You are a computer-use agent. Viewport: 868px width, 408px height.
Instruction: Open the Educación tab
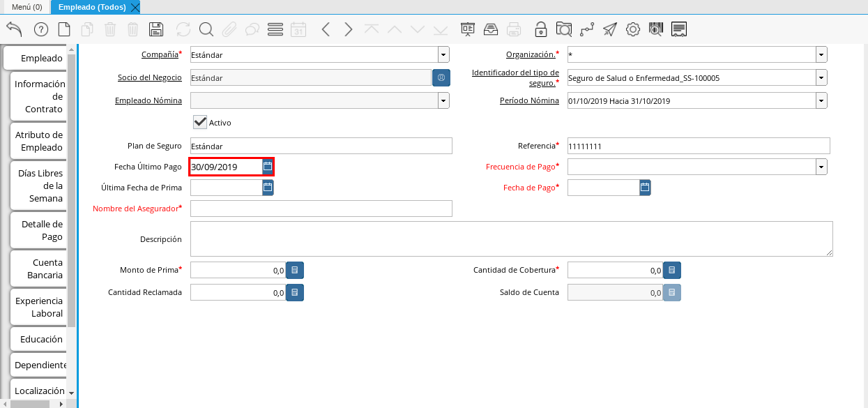tap(39, 339)
